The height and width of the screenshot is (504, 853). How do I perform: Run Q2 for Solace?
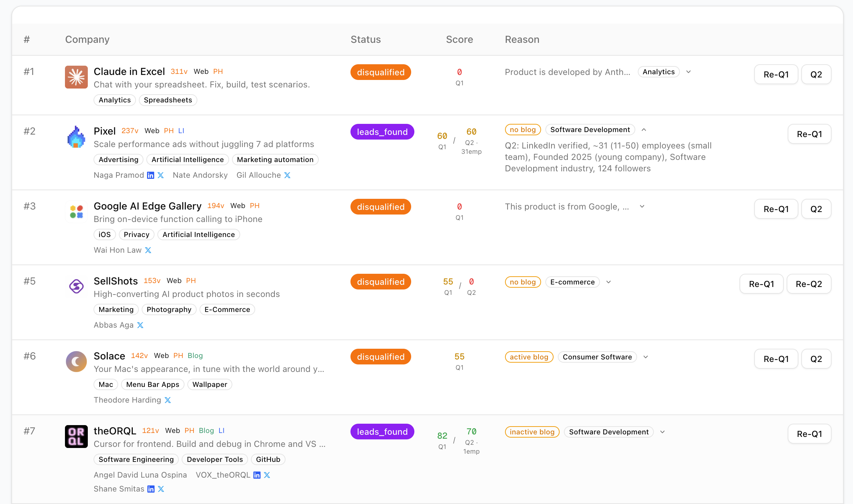pyautogui.click(x=816, y=359)
